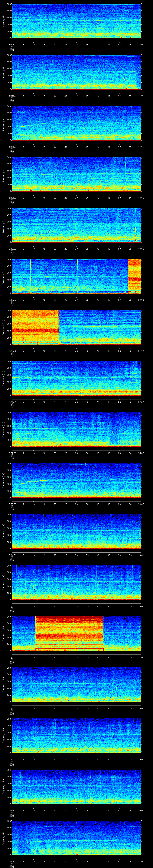Click the spectrogram panel starting at 13:20:00
Screen dimensions: 153x868
click(x=76, y=327)
